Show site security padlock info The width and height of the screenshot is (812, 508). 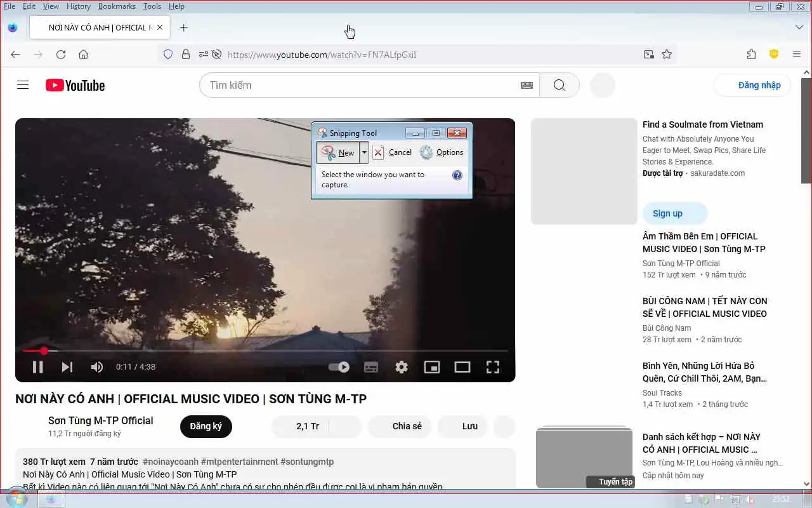click(x=186, y=55)
